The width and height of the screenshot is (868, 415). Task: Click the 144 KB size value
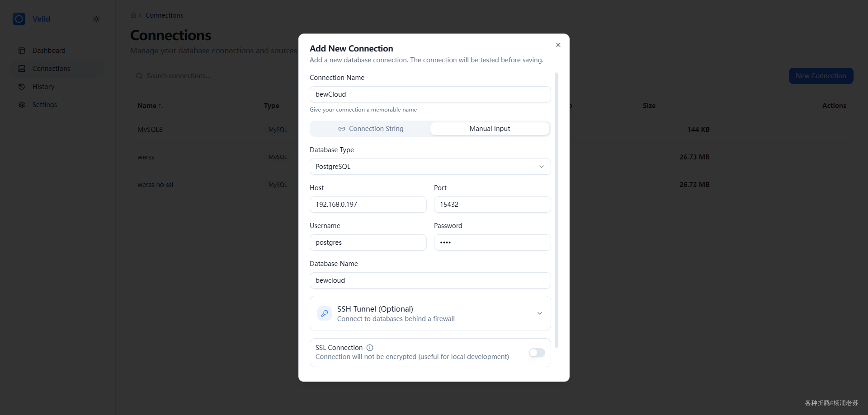click(x=698, y=130)
